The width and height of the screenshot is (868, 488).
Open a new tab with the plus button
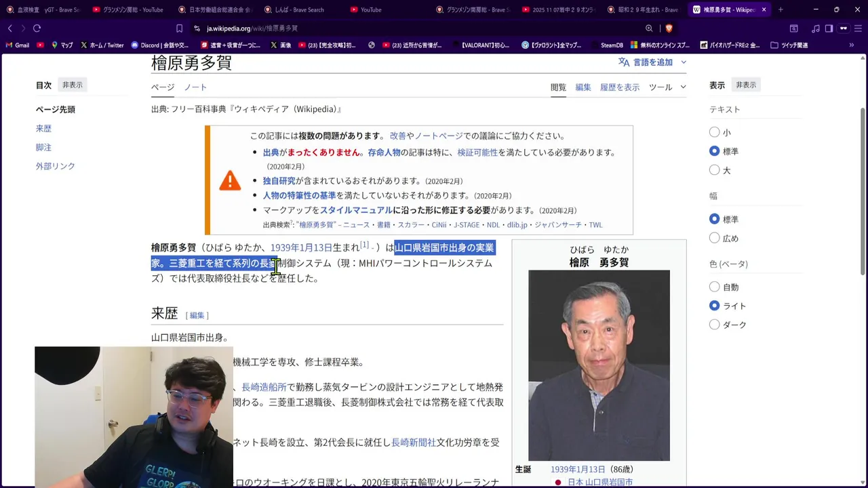(781, 9)
